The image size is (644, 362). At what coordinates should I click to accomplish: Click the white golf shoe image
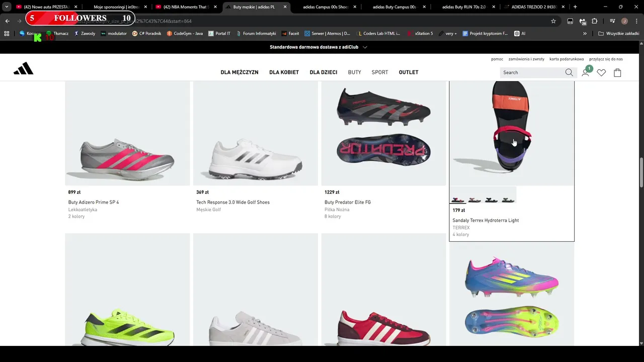click(256, 133)
